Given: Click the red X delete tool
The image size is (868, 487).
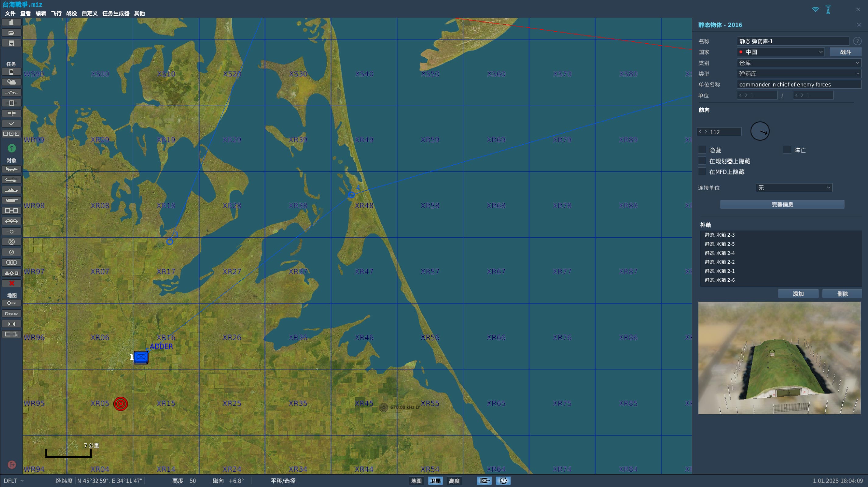Looking at the screenshot, I should pos(11,283).
